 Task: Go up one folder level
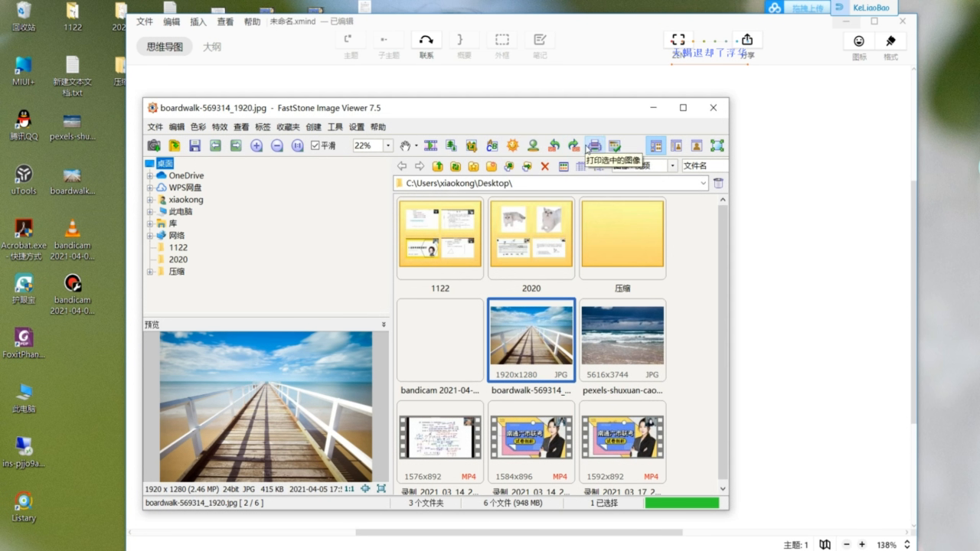pos(438,166)
